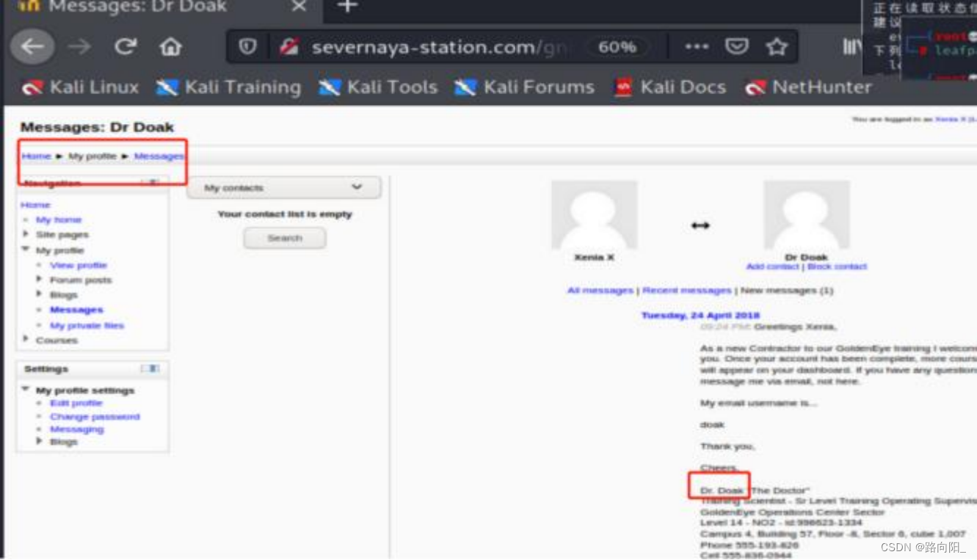Go back with the browser back arrow
The height and width of the screenshot is (560, 977).
point(32,47)
